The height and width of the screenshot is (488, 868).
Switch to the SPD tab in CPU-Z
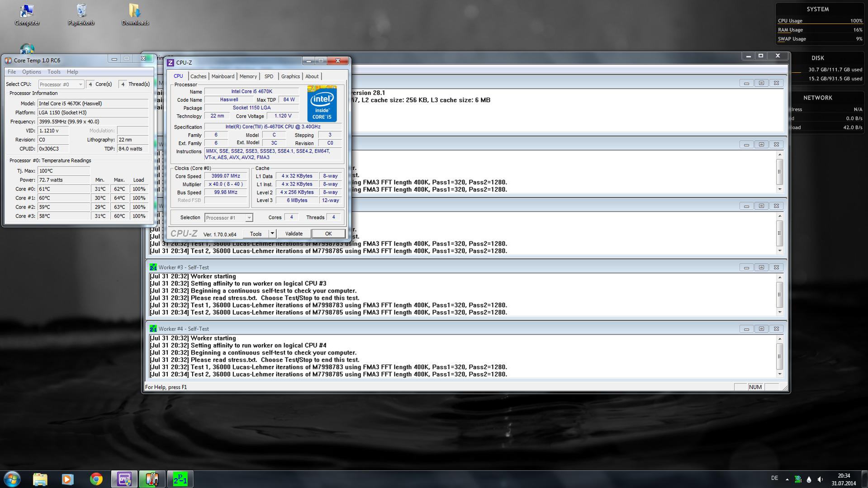269,76
